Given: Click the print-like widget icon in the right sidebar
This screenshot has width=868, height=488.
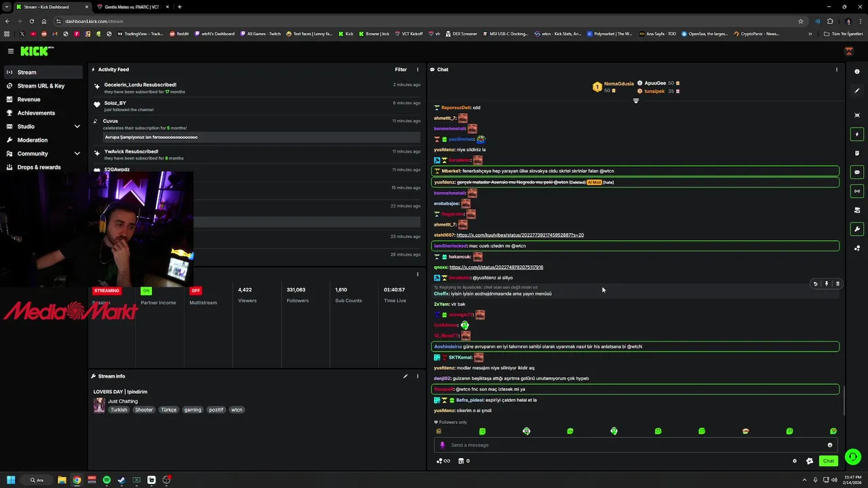Looking at the screenshot, I should (x=857, y=210).
